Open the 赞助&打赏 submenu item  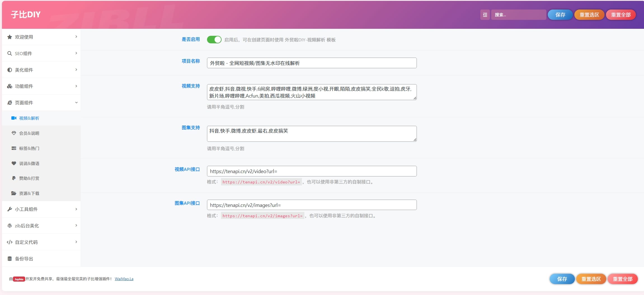click(41, 178)
